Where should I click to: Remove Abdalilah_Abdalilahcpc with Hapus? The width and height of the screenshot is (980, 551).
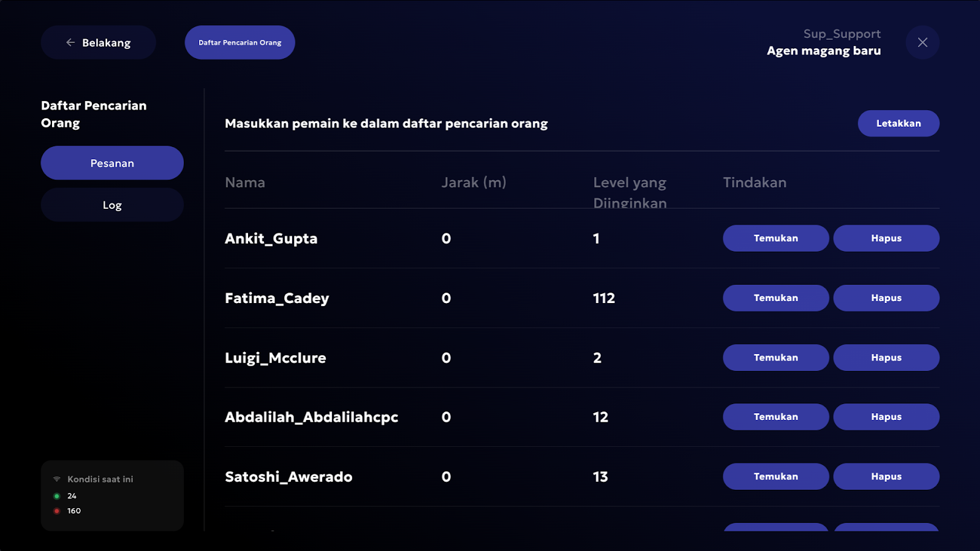point(886,417)
